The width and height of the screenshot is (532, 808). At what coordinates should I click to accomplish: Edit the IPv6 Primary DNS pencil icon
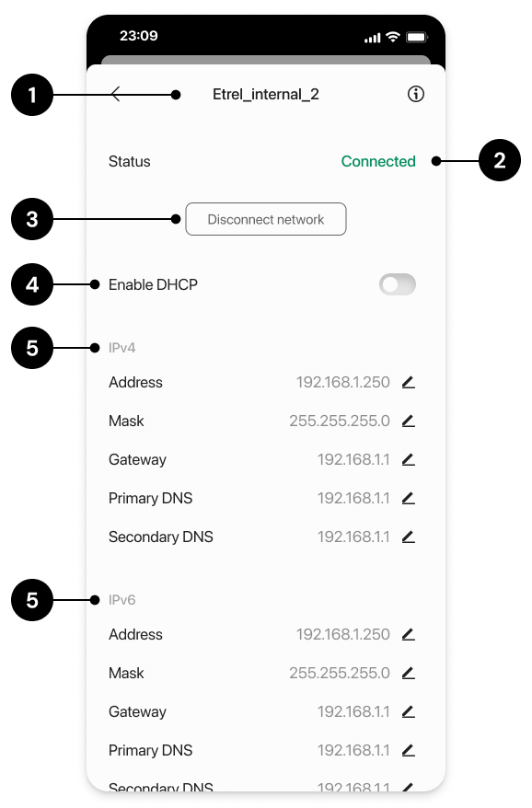point(409,750)
